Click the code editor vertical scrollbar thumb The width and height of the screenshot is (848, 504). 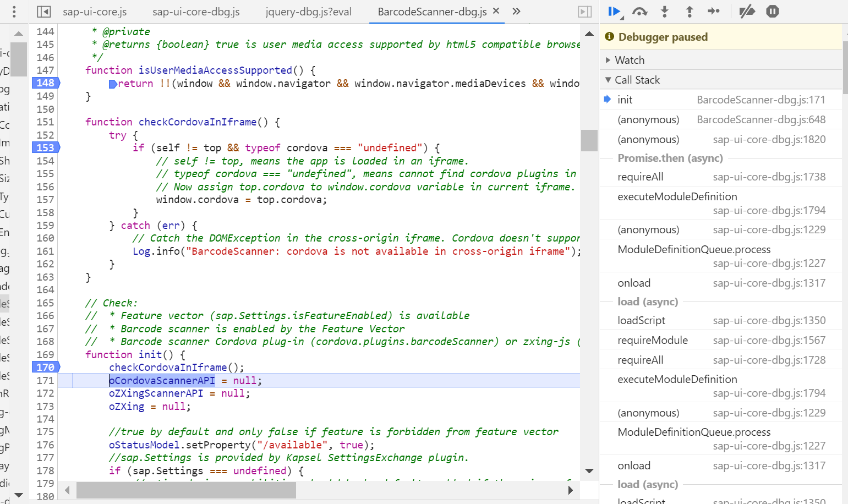click(x=589, y=140)
